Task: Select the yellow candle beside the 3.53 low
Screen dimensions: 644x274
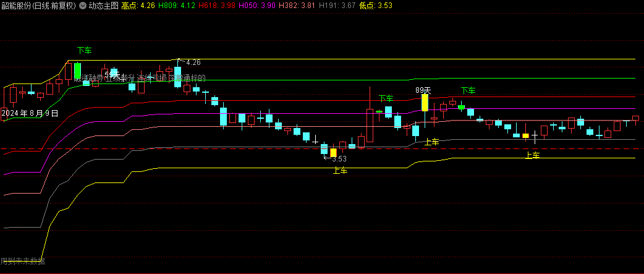Action: (x=334, y=152)
